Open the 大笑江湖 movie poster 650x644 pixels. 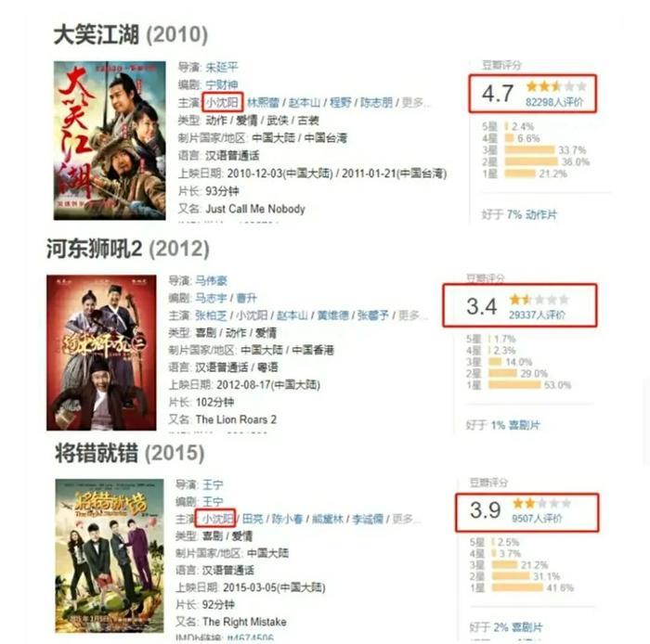(x=110, y=140)
